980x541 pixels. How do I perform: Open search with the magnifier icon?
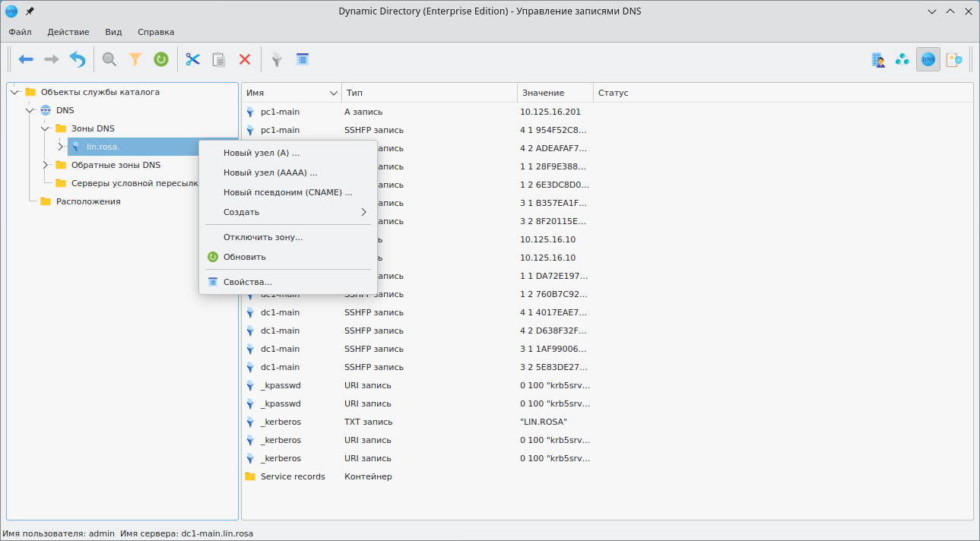coord(109,59)
